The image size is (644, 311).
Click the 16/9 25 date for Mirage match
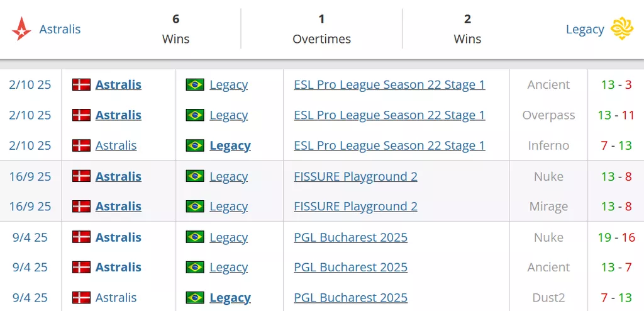pyautogui.click(x=30, y=206)
